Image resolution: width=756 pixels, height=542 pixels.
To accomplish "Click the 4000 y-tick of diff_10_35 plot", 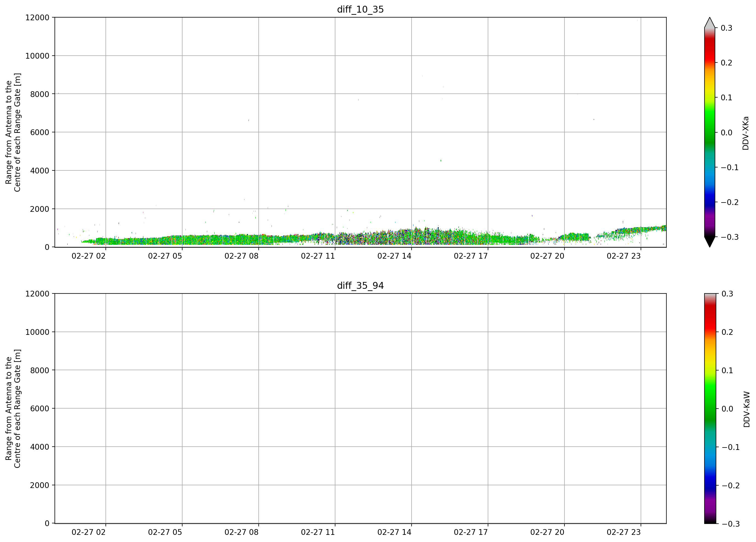I will 40,171.
